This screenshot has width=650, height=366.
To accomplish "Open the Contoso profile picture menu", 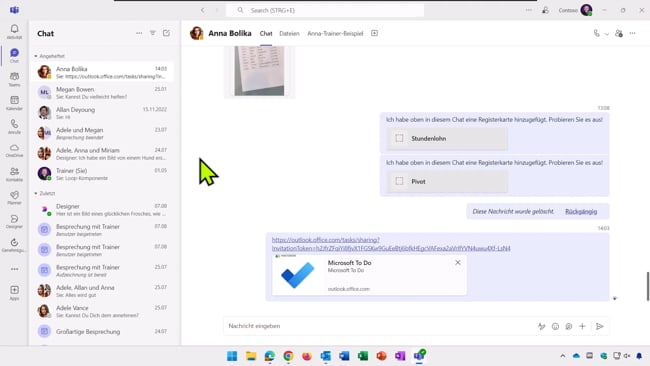I will pyautogui.click(x=586, y=10).
